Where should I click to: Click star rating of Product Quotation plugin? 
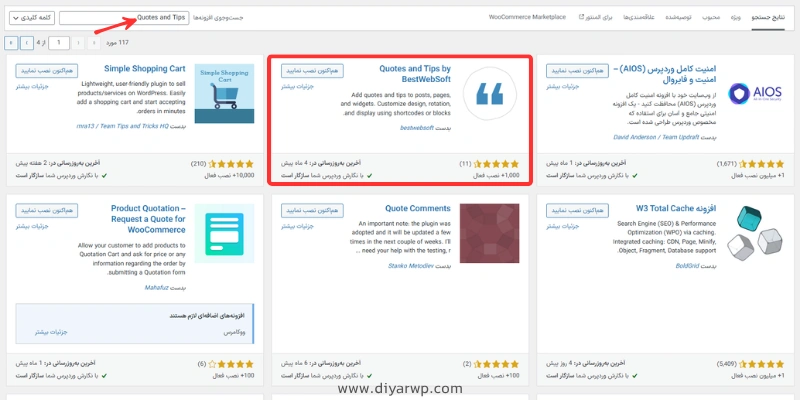tap(231, 364)
